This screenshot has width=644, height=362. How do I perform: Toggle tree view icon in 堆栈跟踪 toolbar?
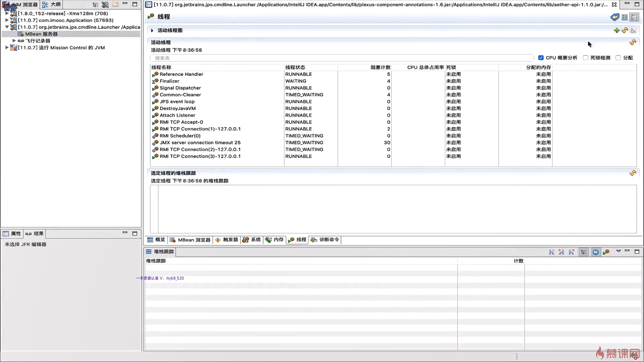click(x=584, y=252)
